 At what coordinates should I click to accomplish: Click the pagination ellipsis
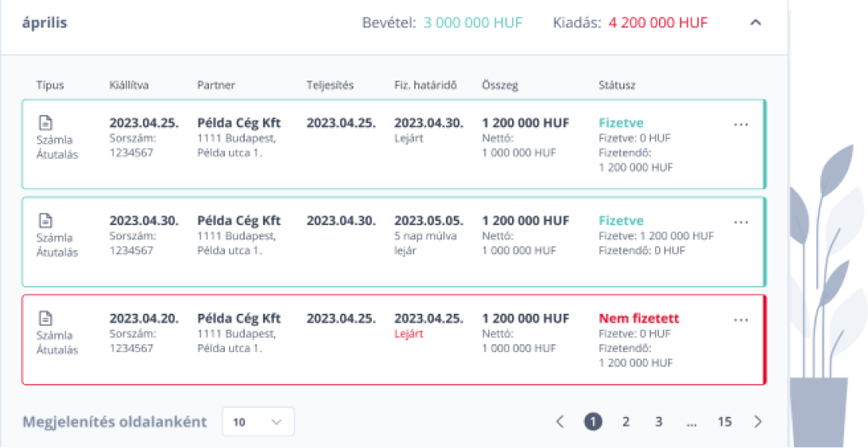click(x=692, y=423)
